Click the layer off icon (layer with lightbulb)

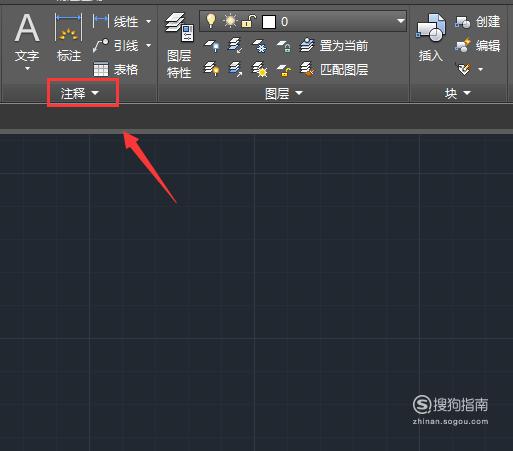coord(212,46)
